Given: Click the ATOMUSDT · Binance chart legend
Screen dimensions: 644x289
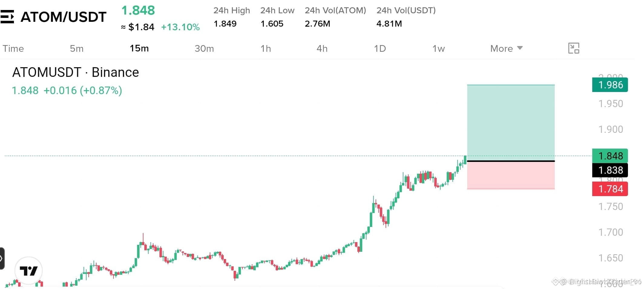Looking at the screenshot, I should coord(75,72).
